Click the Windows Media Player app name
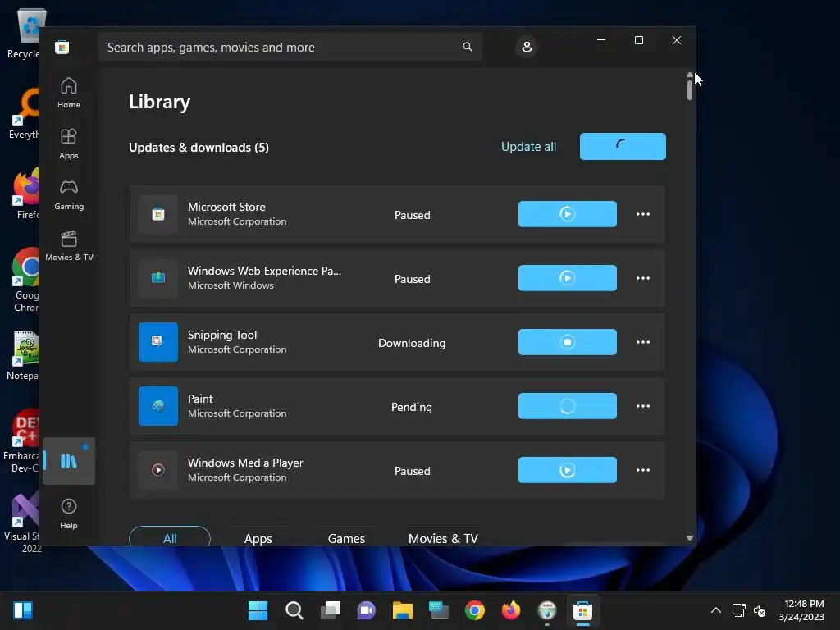The height and width of the screenshot is (630, 840). pos(245,463)
